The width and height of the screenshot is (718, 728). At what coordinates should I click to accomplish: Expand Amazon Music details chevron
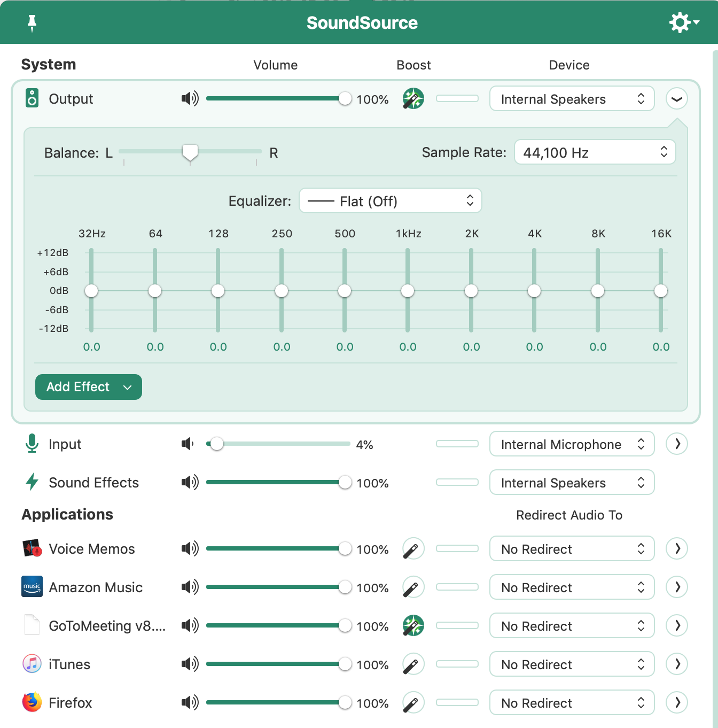677,587
